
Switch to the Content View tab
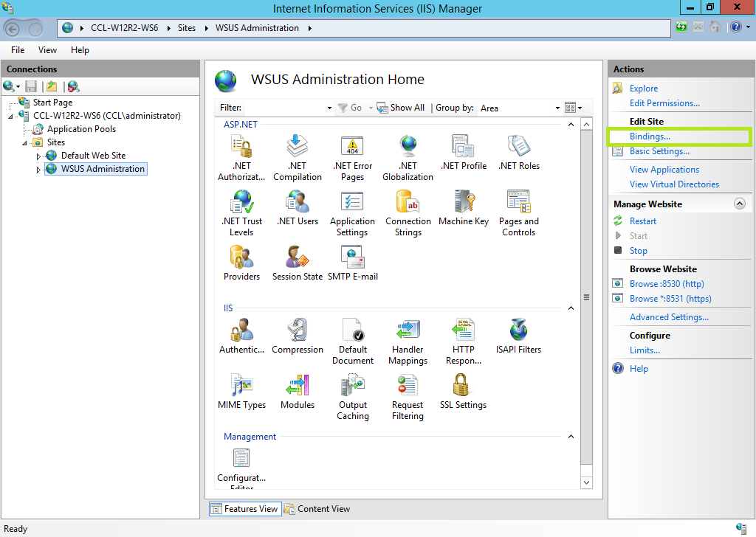pos(317,509)
